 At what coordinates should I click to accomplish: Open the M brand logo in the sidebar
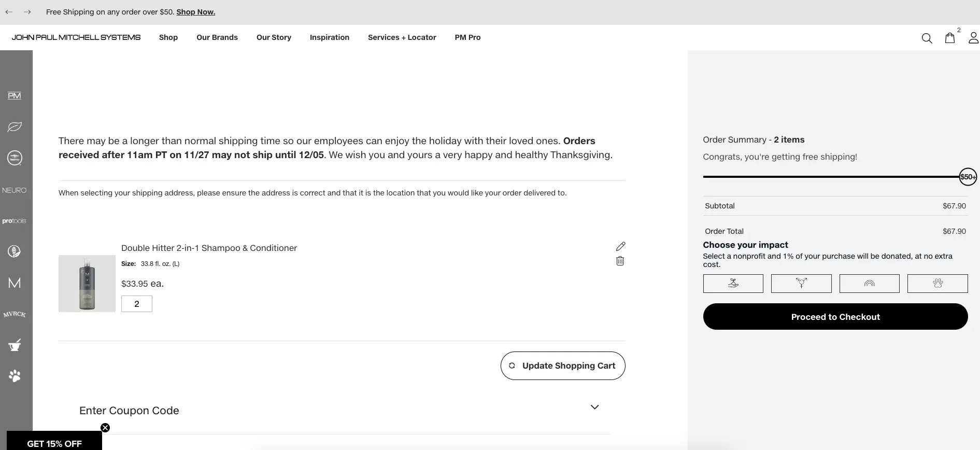coord(15,283)
